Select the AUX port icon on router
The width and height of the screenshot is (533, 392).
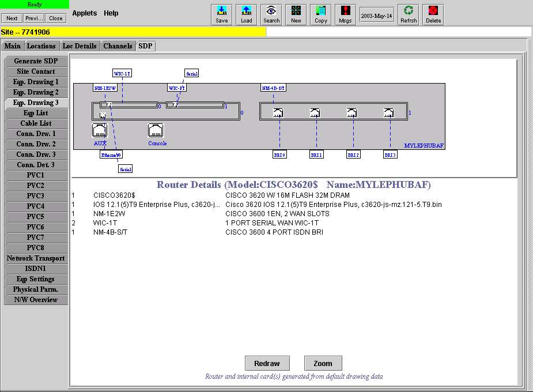coord(100,130)
